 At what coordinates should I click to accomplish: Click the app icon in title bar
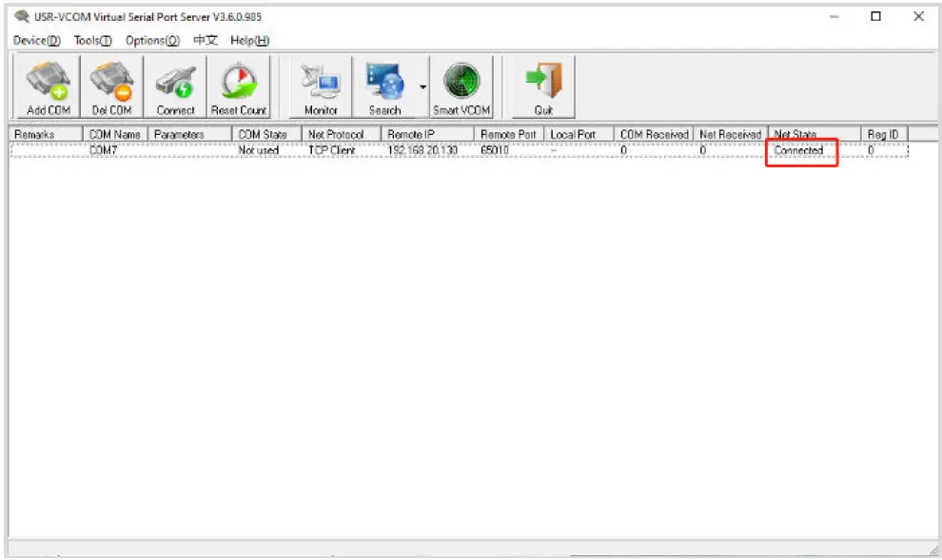coord(22,16)
